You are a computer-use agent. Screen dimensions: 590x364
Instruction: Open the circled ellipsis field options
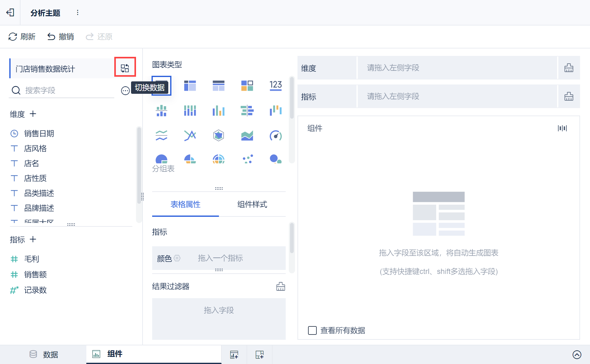point(125,91)
